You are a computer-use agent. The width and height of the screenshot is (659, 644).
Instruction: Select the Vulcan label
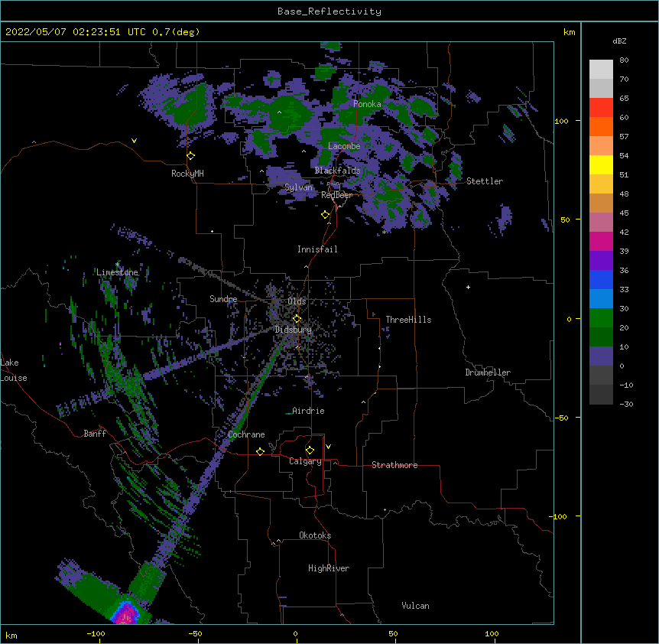415,606
